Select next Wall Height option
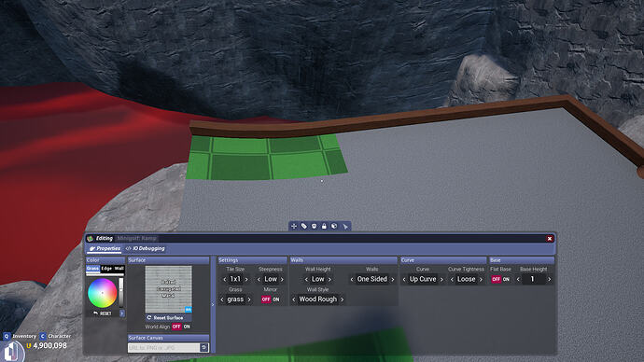This screenshot has height=362, width=644. pos(329,279)
